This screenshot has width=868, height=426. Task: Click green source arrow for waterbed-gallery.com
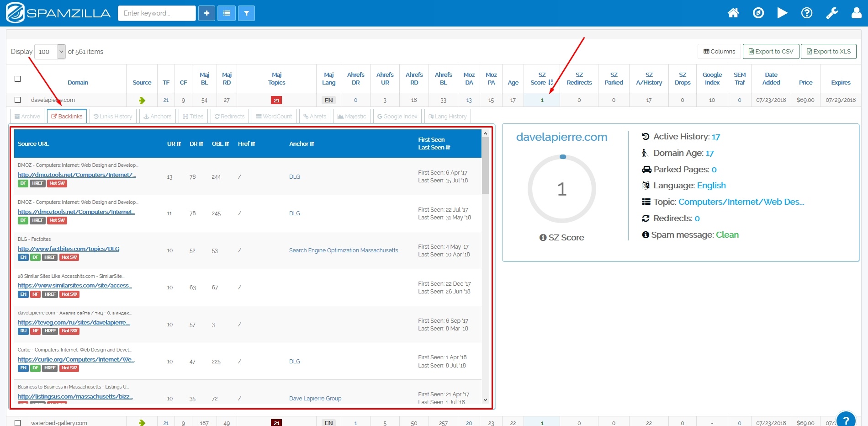click(142, 423)
